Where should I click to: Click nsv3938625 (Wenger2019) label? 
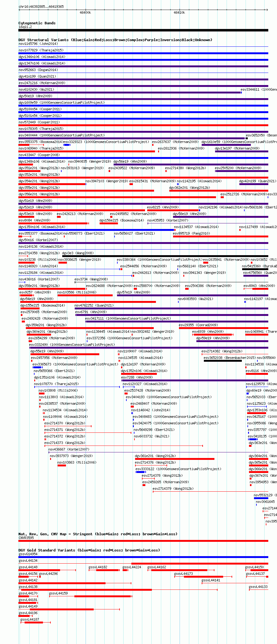coord(80,260)
